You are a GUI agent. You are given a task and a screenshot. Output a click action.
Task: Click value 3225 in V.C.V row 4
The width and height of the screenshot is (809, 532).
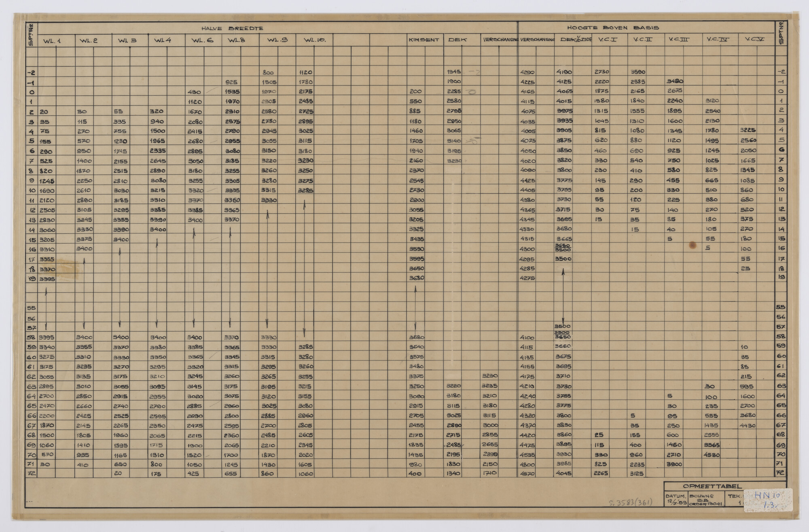tap(748, 130)
